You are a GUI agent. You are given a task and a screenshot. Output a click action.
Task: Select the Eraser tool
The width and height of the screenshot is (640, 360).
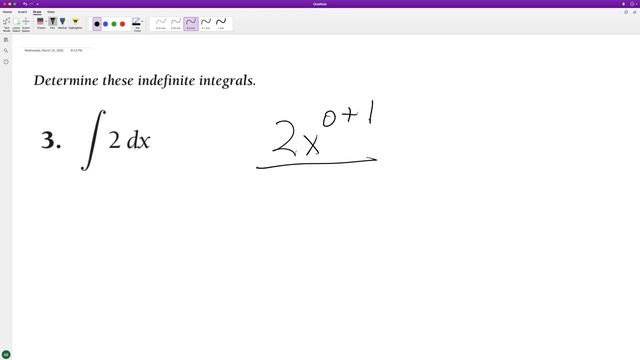click(40, 23)
